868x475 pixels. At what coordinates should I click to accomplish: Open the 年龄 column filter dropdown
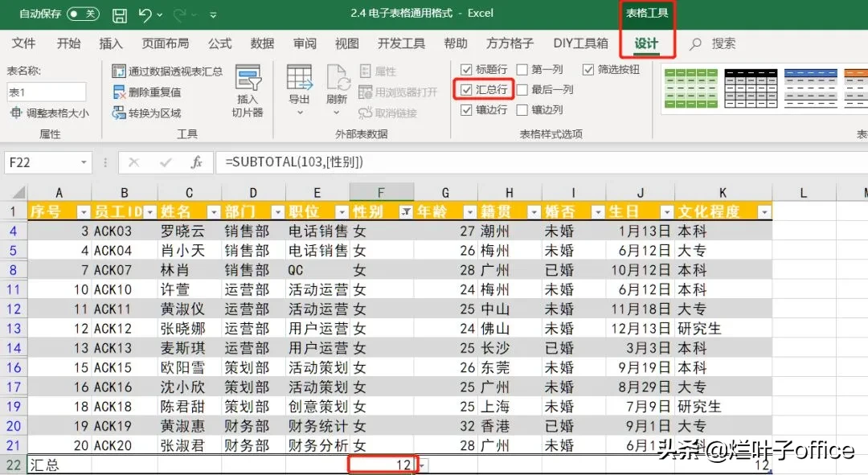point(470,212)
